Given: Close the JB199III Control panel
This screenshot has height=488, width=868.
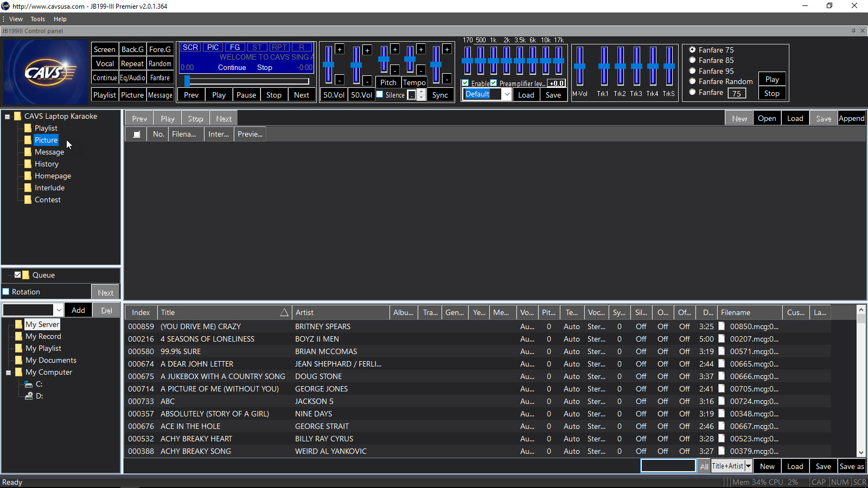Looking at the screenshot, I should (x=863, y=31).
